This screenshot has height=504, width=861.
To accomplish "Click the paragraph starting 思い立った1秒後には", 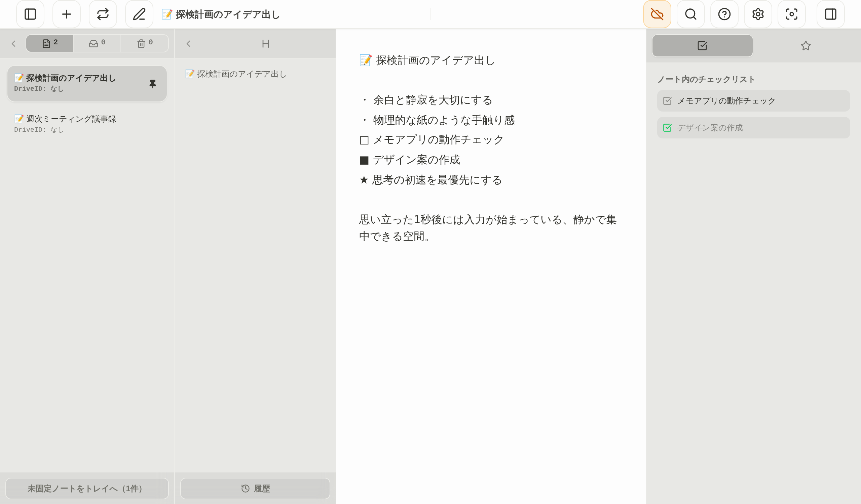I will tap(488, 227).
